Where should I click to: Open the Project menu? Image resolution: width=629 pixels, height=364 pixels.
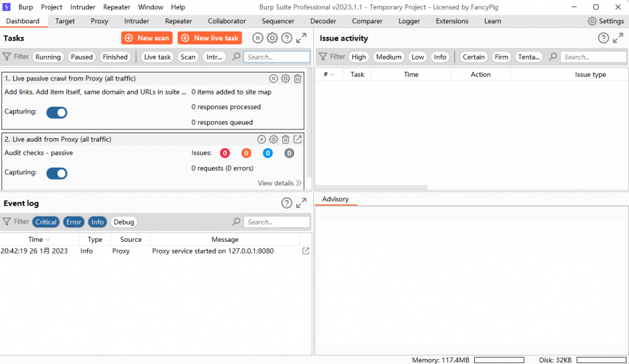coord(52,7)
